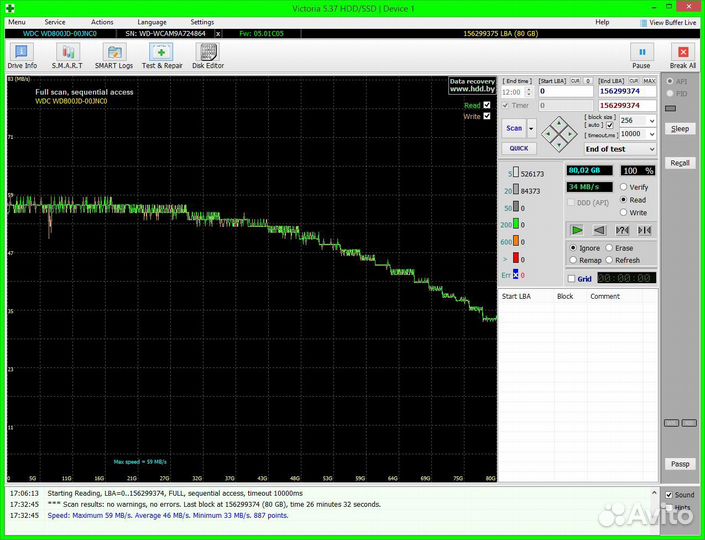The image size is (705, 540).
Task: Select the Verify radio button
Action: [625, 187]
